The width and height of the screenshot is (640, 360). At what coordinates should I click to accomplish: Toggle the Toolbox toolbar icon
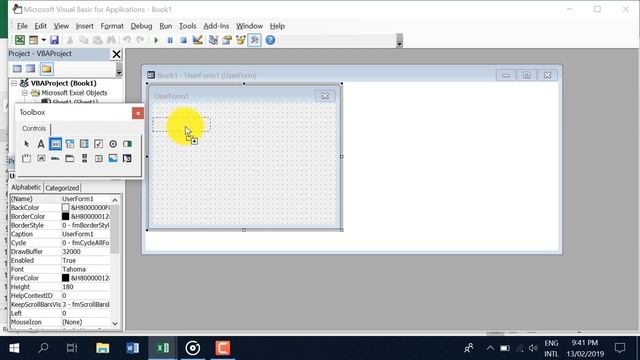[x=254, y=40]
